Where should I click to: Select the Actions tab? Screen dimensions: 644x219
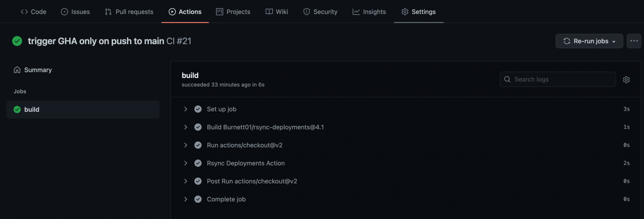pos(185,12)
